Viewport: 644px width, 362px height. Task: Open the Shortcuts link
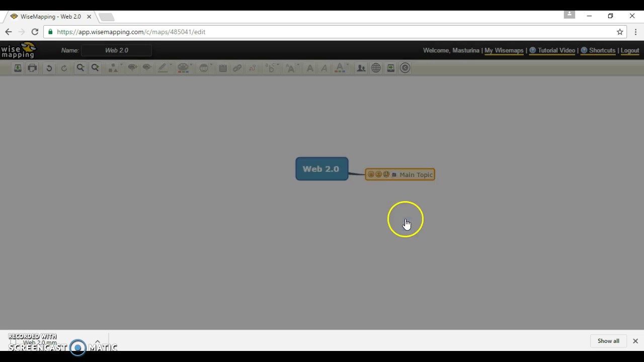pos(602,50)
